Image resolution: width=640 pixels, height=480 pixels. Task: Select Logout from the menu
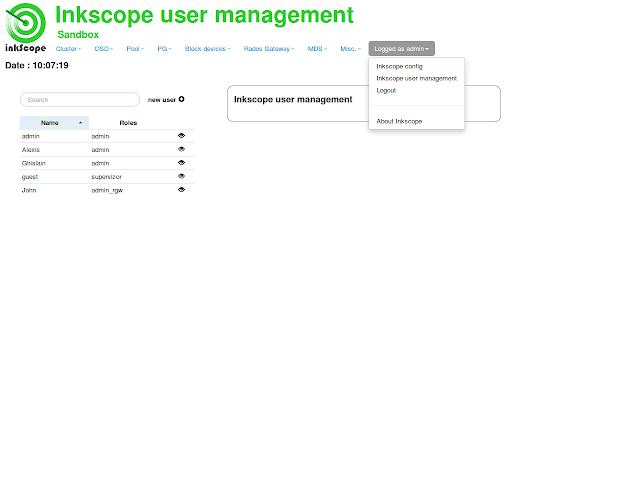click(x=386, y=90)
